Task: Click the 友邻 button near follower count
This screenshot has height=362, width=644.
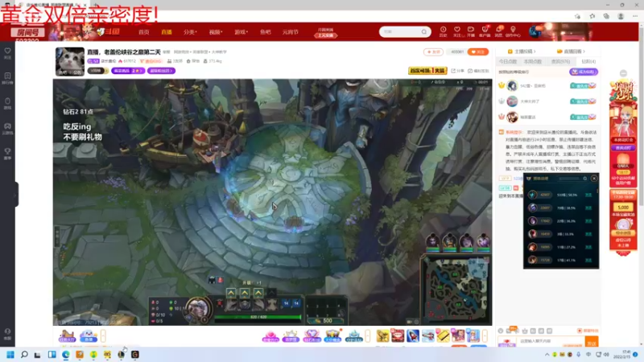Action: (x=433, y=51)
